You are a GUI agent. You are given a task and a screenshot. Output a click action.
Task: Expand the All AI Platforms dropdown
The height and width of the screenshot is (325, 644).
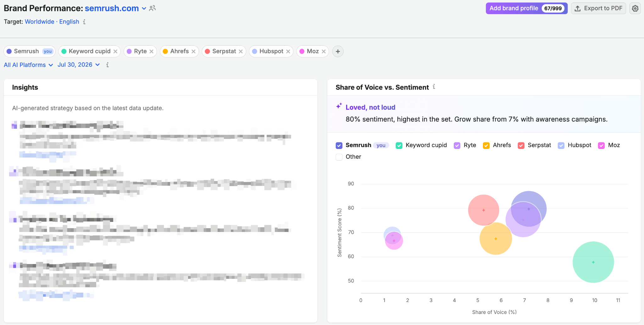pos(28,65)
